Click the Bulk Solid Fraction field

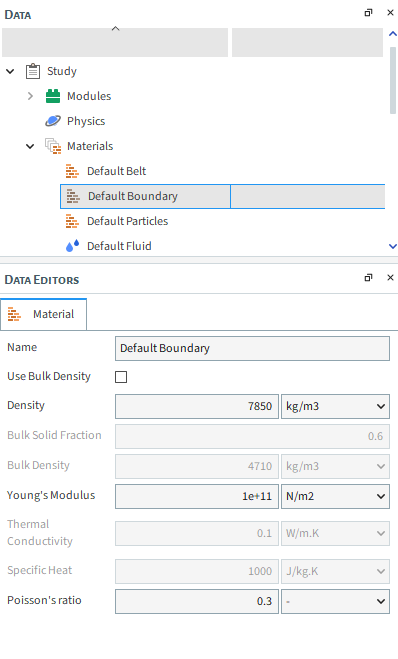pos(252,436)
